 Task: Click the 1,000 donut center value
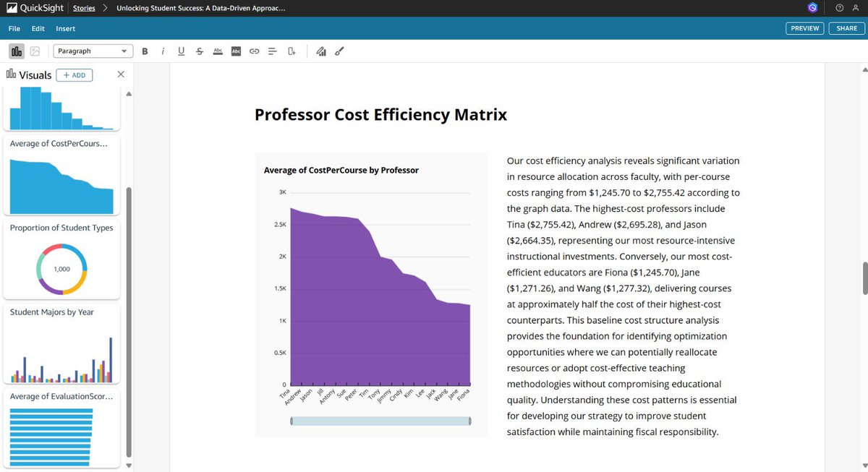click(x=62, y=269)
